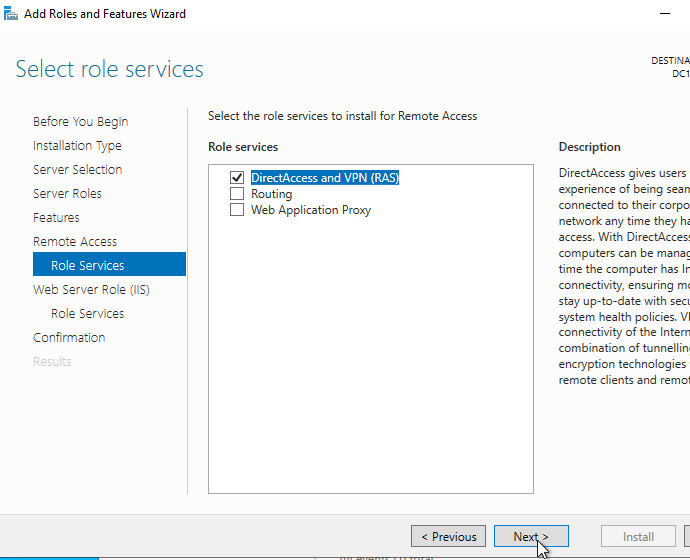Open the Installation Type step

click(77, 146)
